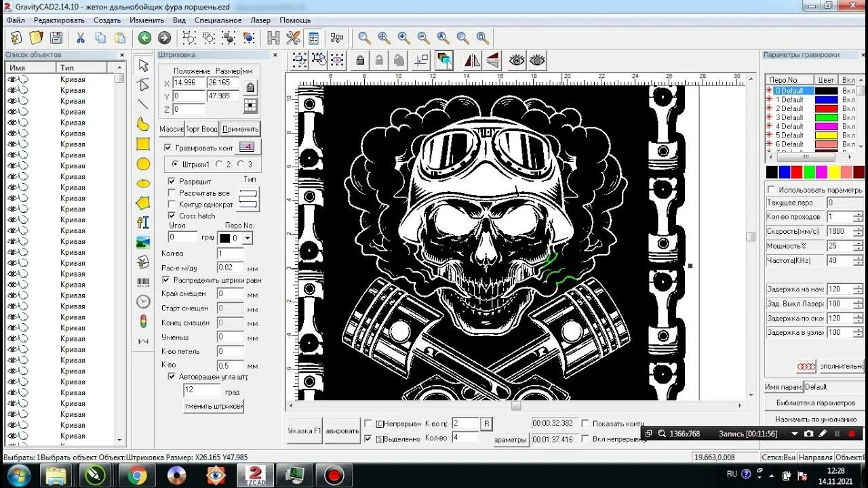Toggle Автовращен угла штр checkbox
Screen dimensions: 868x488
(172, 376)
